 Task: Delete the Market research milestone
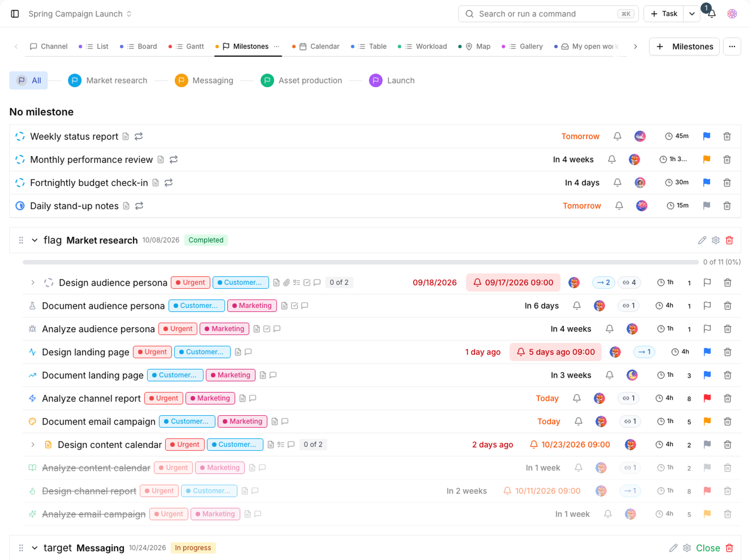point(729,240)
